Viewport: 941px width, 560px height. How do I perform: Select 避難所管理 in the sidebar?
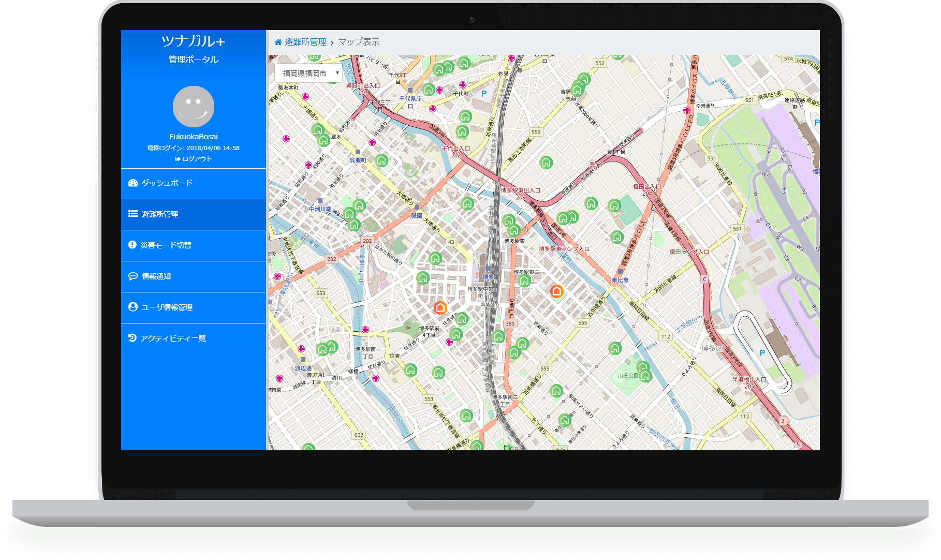[x=194, y=214]
